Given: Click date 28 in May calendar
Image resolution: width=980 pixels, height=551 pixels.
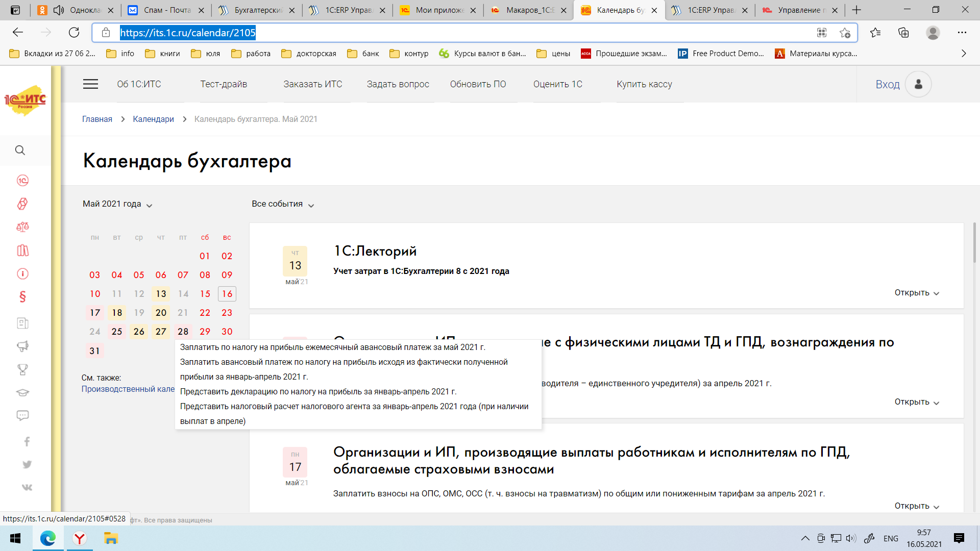Looking at the screenshot, I should 182,332.
